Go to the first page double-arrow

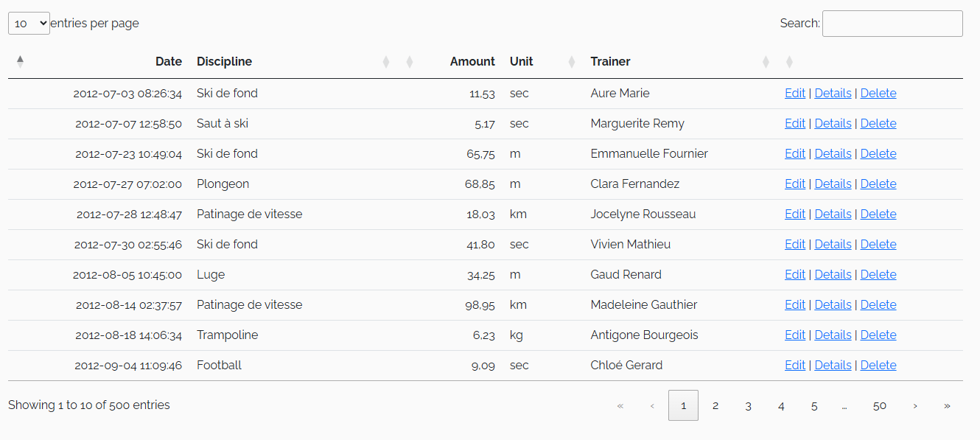pos(620,405)
